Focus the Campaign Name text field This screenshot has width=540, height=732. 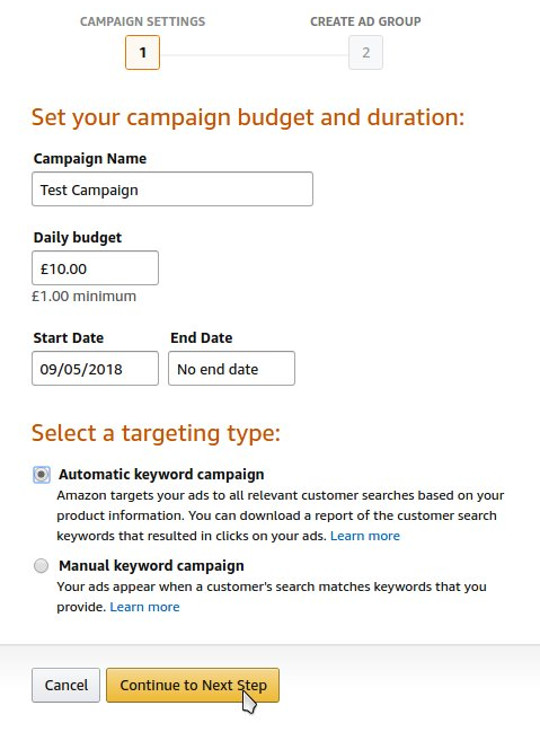(172, 189)
